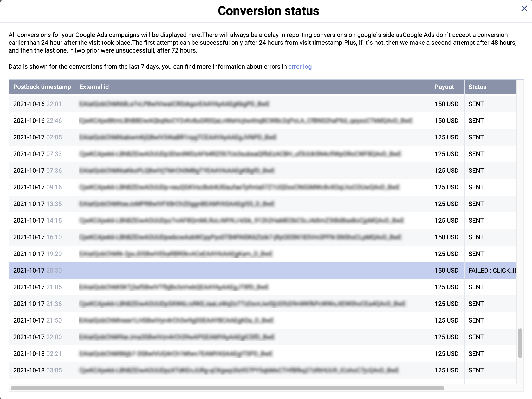Screen dimensions: 532x399
Task: Click the 2021-10-18 02:21 timestamp cell
Action: pyautogui.click(x=37, y=353)
